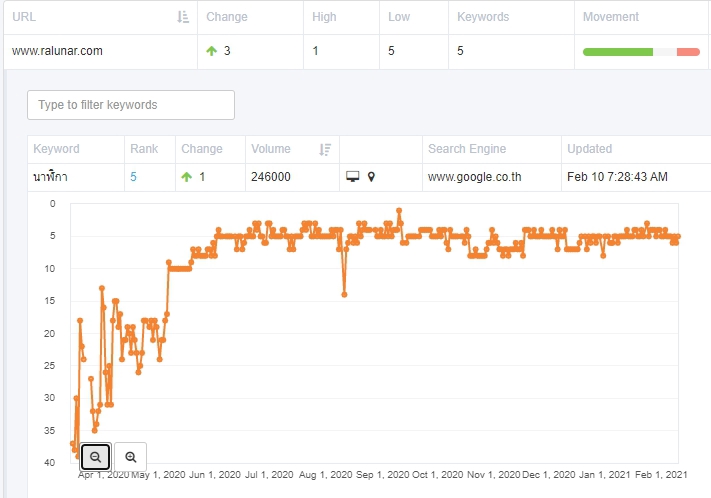
Task: Click the location pin icon
Action: (371, 177)
